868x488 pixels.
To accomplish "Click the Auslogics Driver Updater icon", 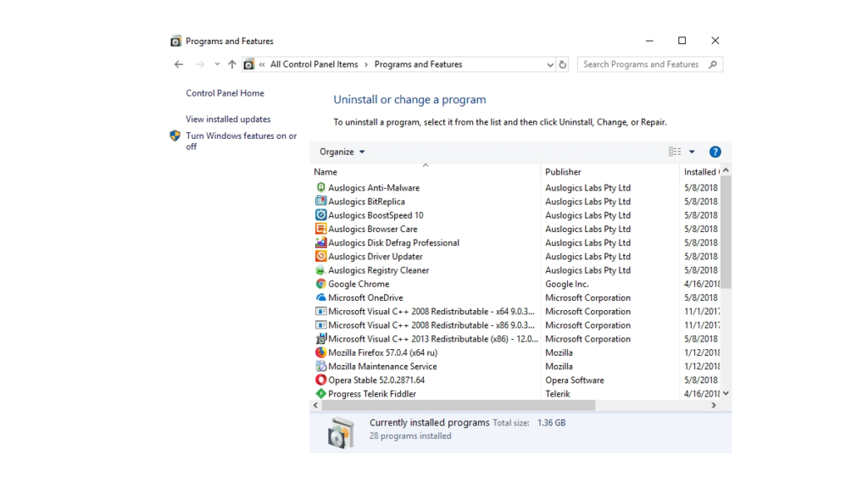I will click(x=320, y=256).
